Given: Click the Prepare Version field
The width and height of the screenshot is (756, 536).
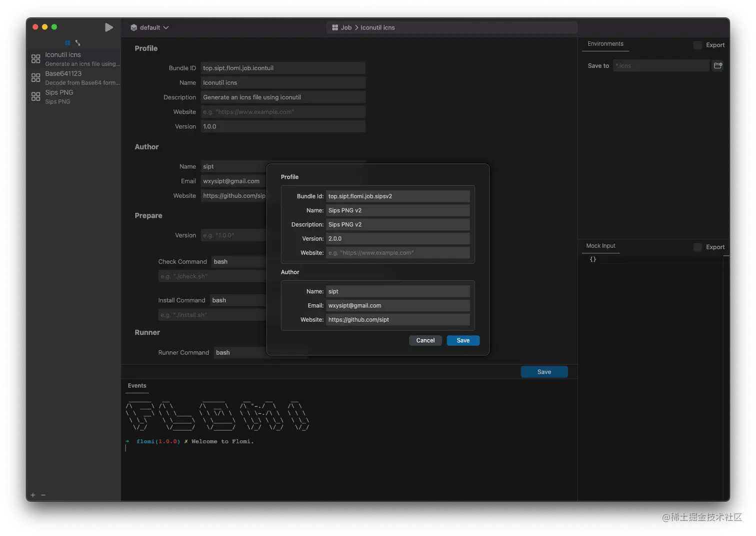Looking at the screenshot, I should coord(233,235).
